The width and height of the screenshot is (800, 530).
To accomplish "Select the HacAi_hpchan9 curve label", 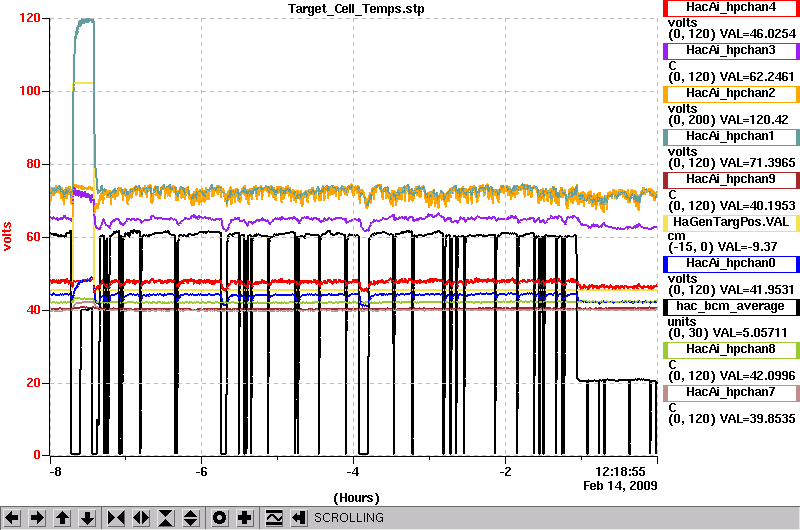I will (731, 180).
